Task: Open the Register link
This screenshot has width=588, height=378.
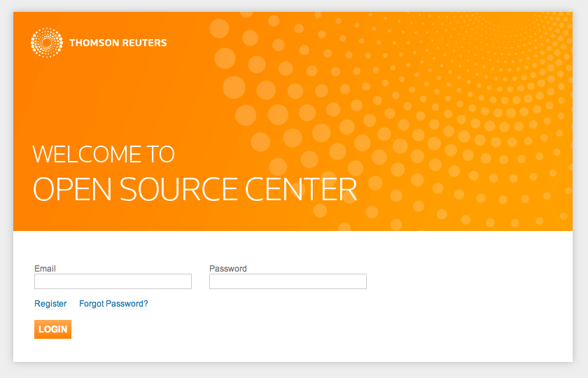Action: click(x=50, y=304)
